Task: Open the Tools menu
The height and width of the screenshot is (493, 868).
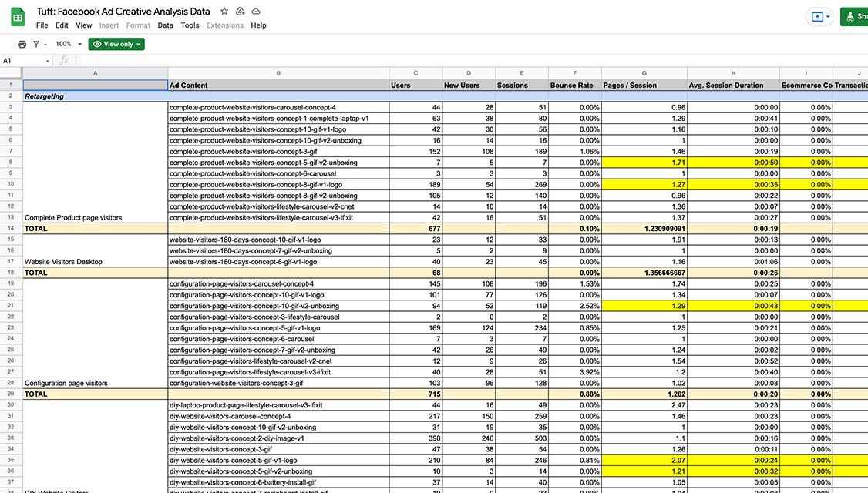Action: (x=190, y=25)
